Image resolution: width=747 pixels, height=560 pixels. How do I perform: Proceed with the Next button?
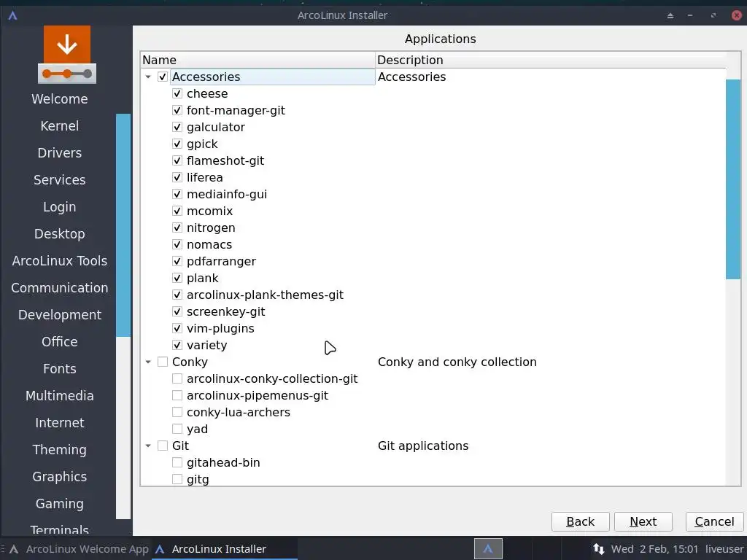[643, 522]
